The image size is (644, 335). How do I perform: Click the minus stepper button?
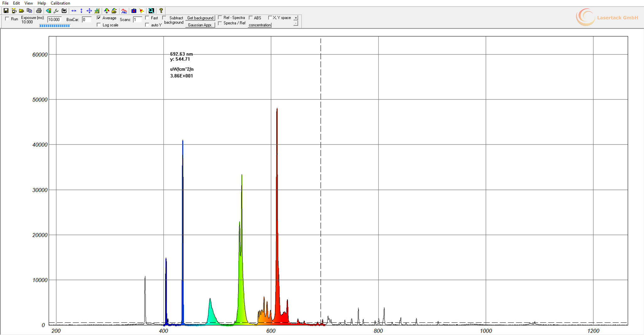click(296, 23)
